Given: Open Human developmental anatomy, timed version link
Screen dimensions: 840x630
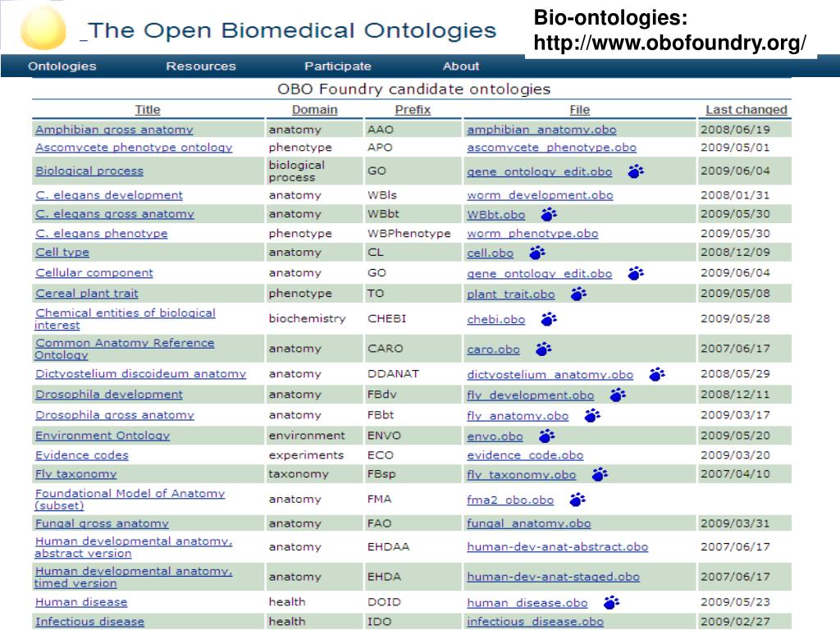Looking at the screenshot, I should (x=134, y=577).
